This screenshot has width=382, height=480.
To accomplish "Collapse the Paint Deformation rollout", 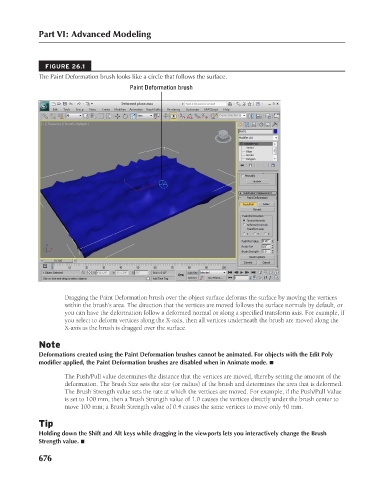I will 257,198.
